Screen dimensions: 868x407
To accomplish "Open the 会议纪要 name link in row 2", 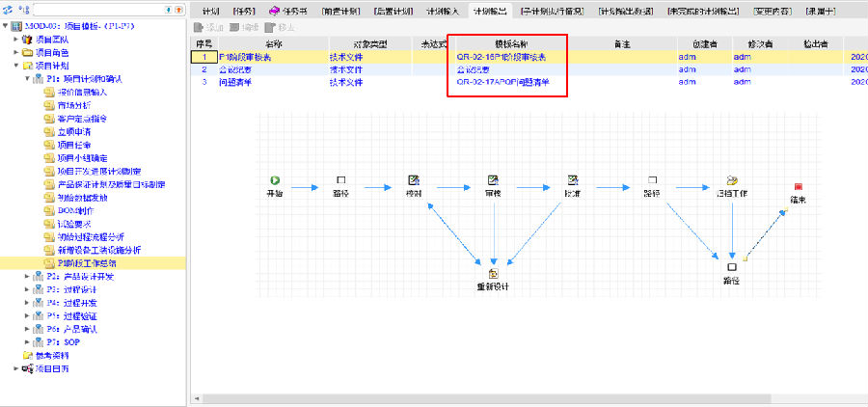I will click(x=236, y=69).
